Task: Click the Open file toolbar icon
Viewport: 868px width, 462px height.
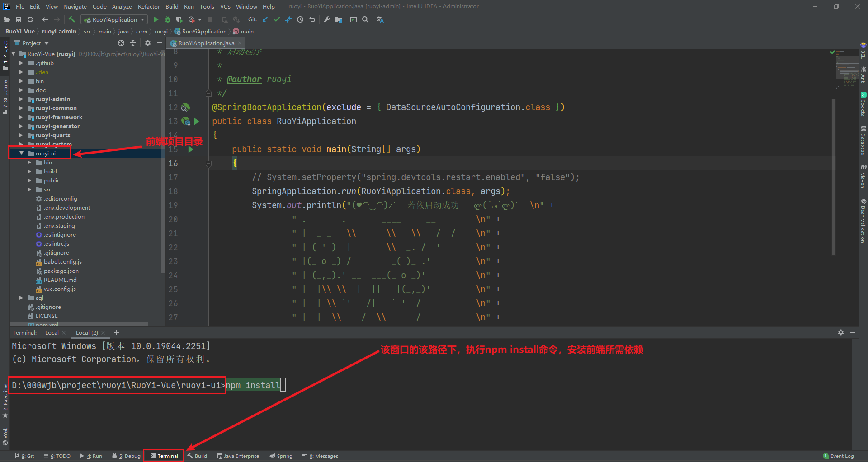Action: click(7, 19)
